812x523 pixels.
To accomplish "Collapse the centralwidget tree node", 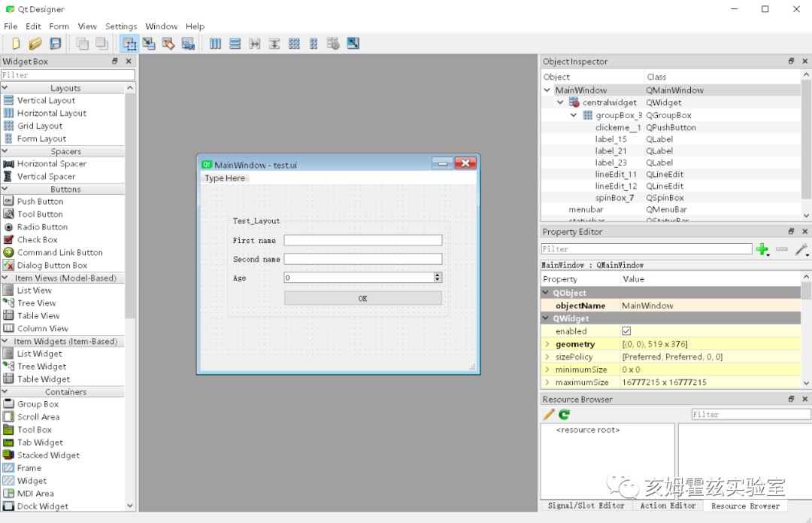I will point(560,102).
